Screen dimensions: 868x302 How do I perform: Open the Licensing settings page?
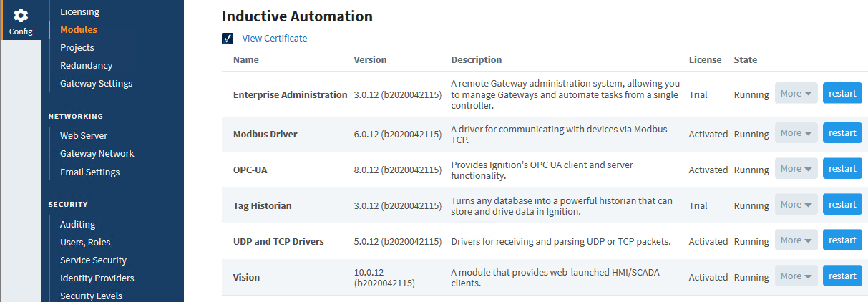[79, 12]
